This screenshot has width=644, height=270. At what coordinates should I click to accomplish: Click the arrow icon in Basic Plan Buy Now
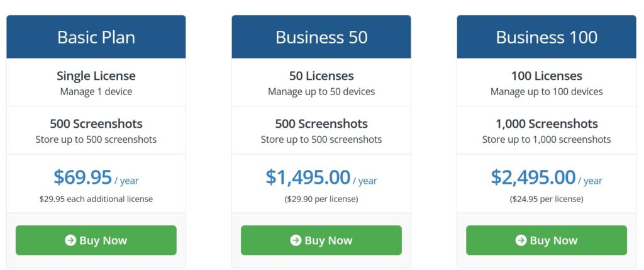(70, 240)
